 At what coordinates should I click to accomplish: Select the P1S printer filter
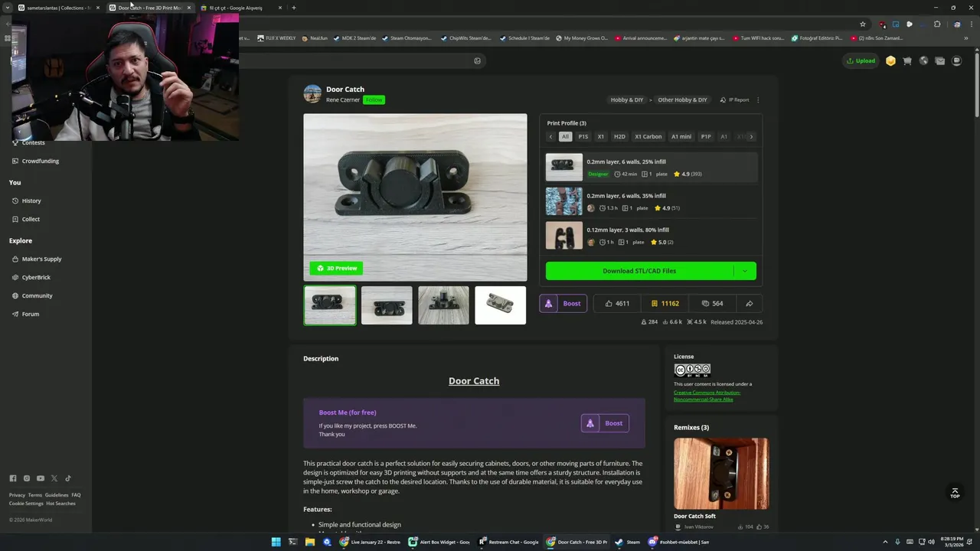point(583,137)
